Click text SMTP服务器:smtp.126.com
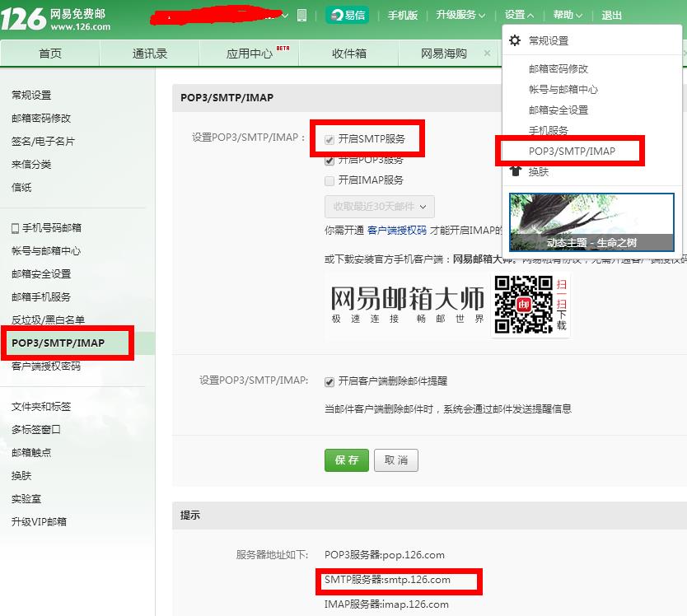Image resolution: width=687 pixels, height=616 pixels. [387, 580]
